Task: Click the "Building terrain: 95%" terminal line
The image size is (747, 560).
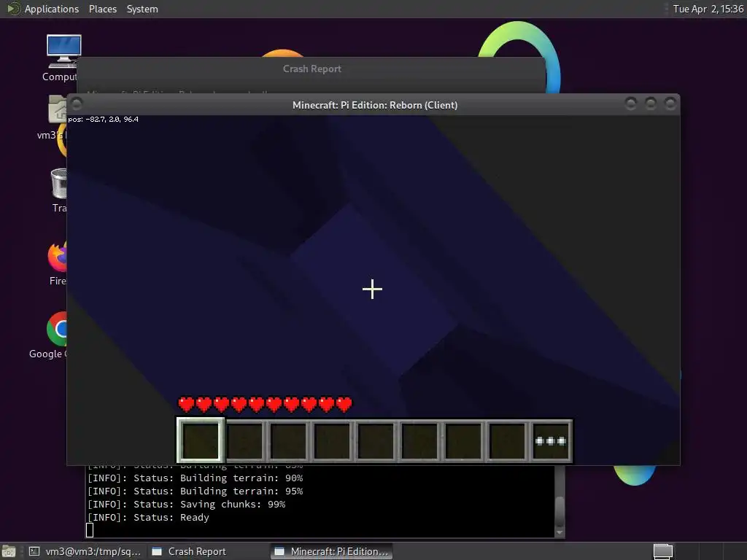Action: [x=195, y=491]
